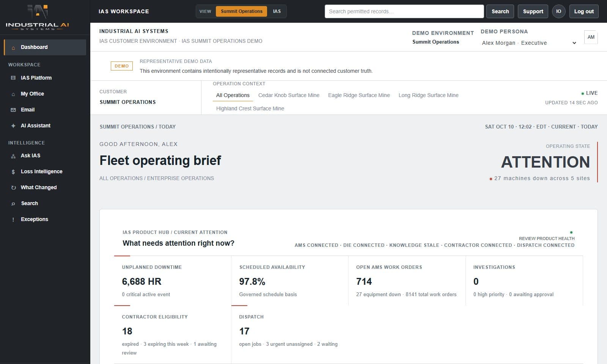
Task: Click the top Search button
Action: pos(500,11)
